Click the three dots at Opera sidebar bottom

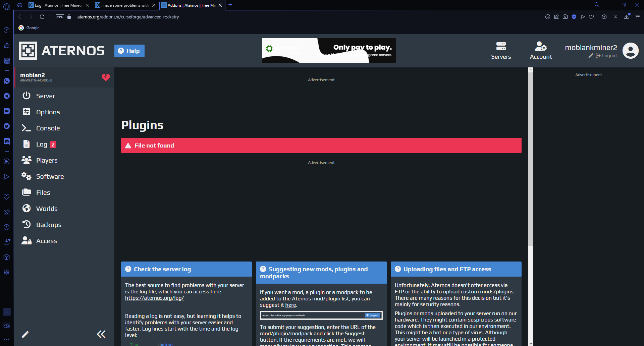pos(7,339)
